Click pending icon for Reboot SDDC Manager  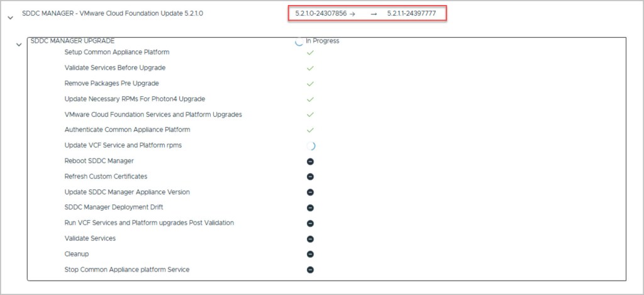tap(310, 161)
